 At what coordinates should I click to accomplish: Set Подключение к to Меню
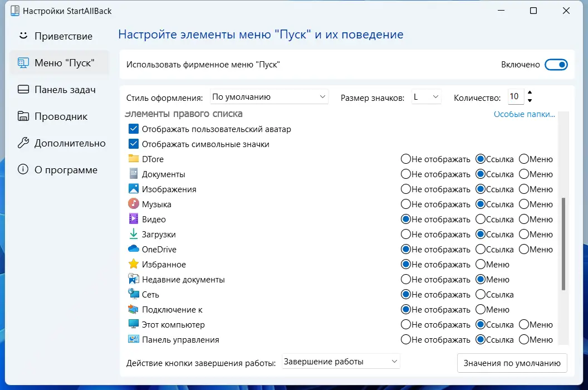pyautogui.click(x=481, y=309)
